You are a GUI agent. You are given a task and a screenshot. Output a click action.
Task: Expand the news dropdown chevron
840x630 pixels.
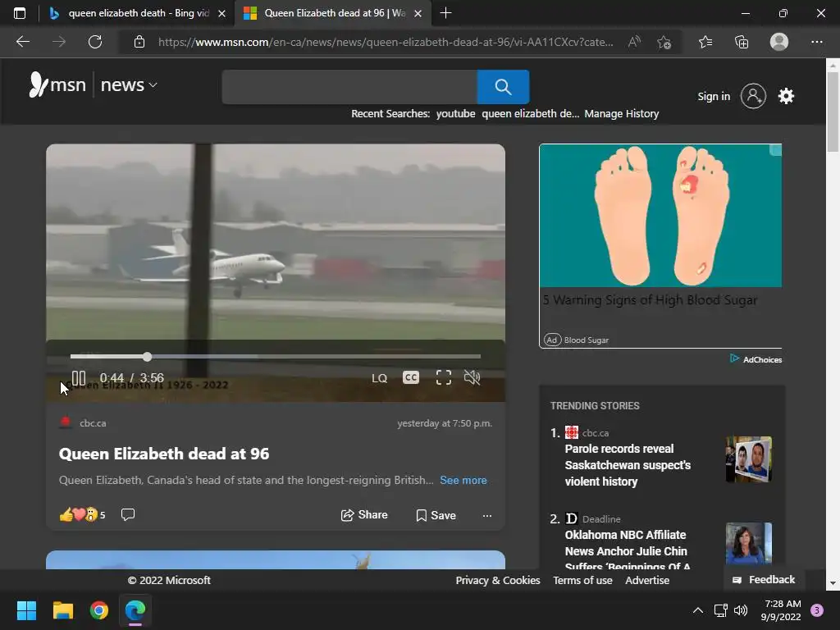coord(153,84)
